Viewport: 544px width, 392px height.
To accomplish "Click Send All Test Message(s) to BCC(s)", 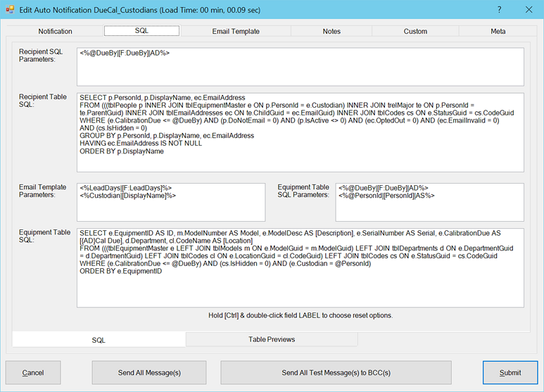I will tap(336, 372).
